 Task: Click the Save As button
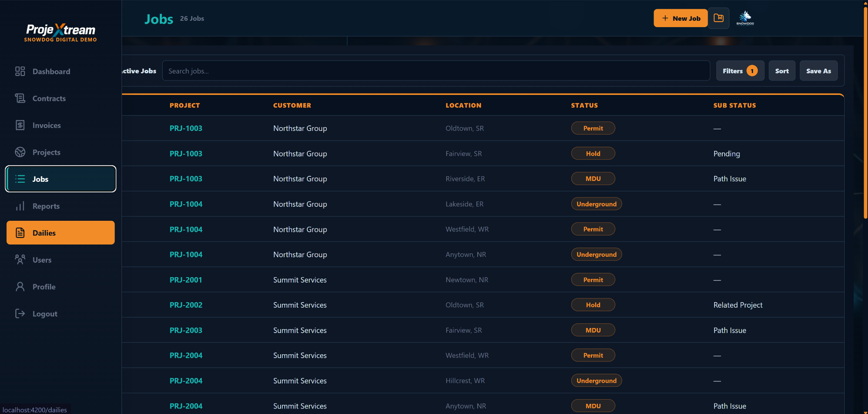point(818,71)
